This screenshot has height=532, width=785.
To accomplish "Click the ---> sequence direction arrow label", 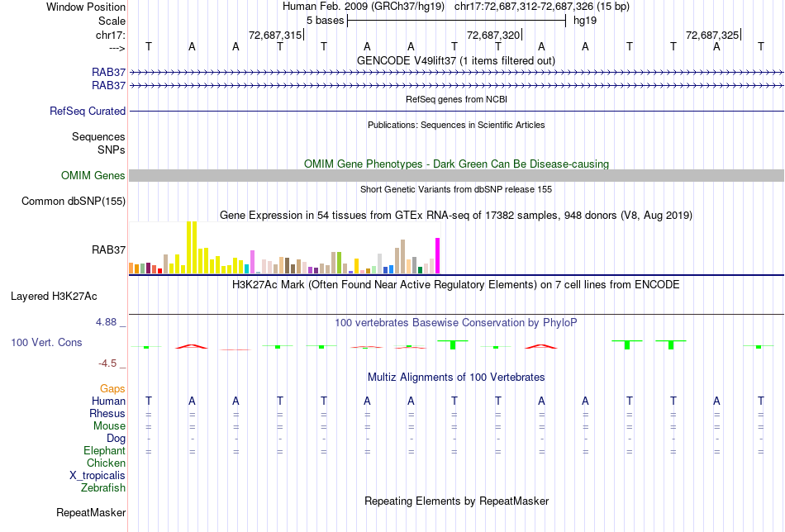I will (x=117, y=48).
